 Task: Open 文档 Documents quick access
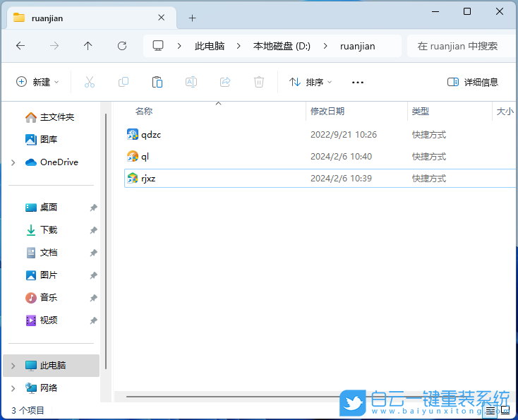coord(42,253)
